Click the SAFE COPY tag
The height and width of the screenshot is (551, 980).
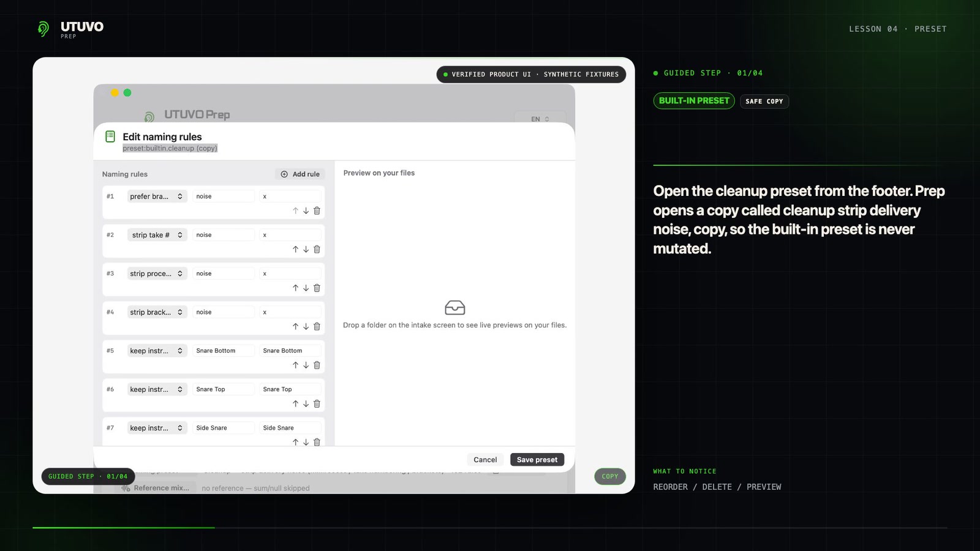tap(764, 102)
